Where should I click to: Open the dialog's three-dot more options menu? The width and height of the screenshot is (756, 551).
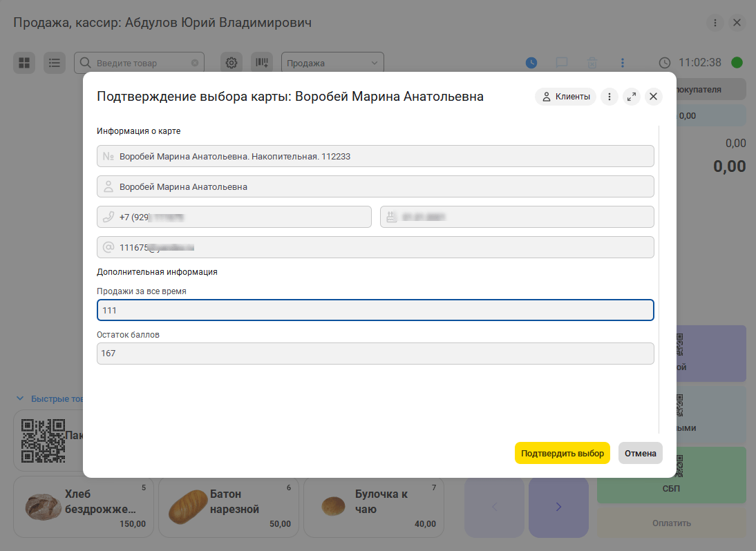click(609, 97)
